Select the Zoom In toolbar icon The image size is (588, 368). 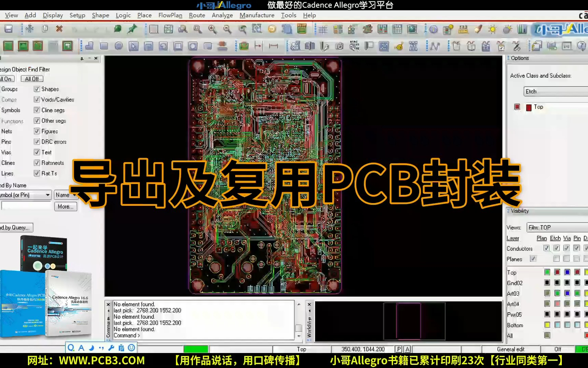pos(212,29)
